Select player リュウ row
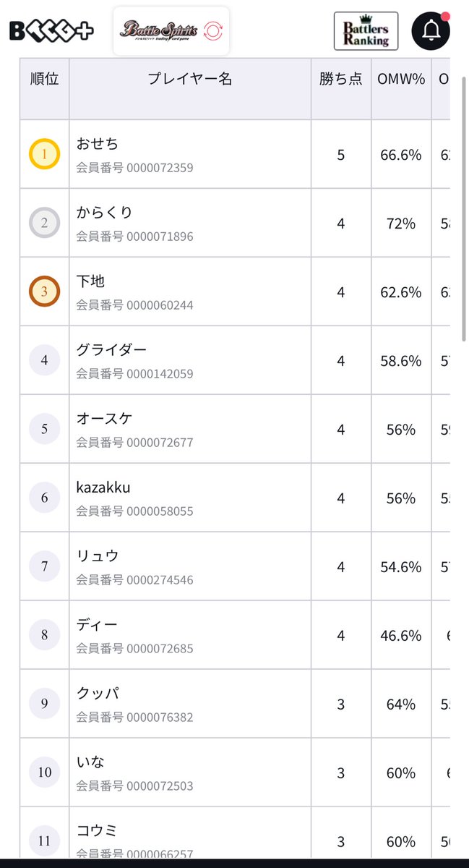The width and height of the screenshot is (469, 868). tap(235, 566)
